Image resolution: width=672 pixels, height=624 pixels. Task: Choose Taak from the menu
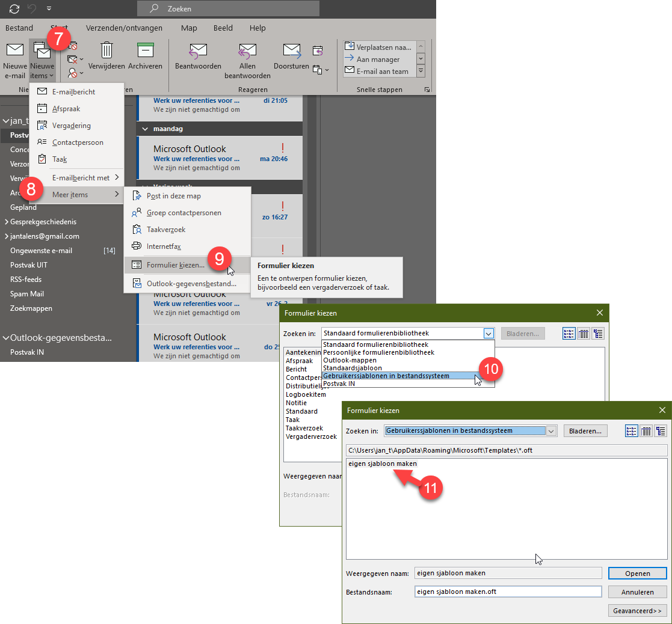pos(76,159)
